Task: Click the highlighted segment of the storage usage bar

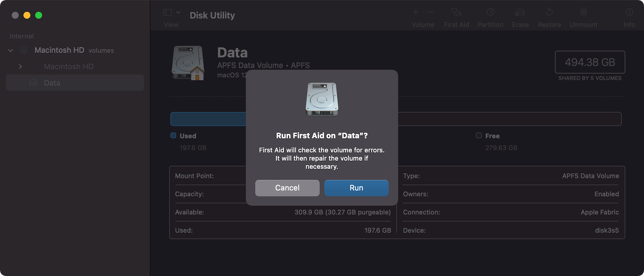Action: click(x=208, y=119)
